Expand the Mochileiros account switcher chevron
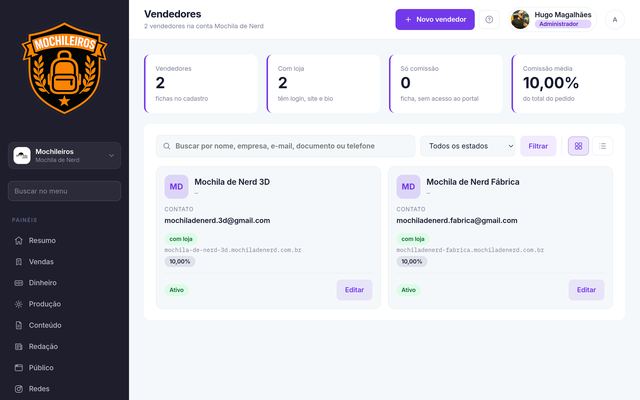This screenshot has width=640, height=400. coord(111,156)
